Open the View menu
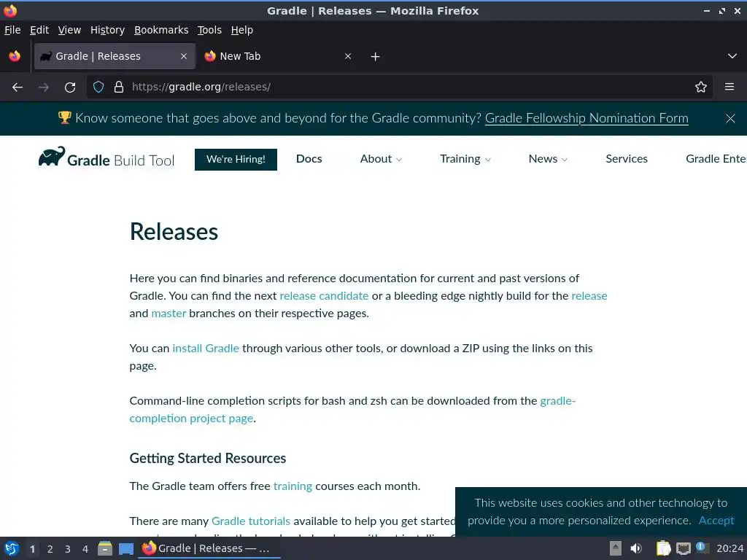 (x=69, y=30)
